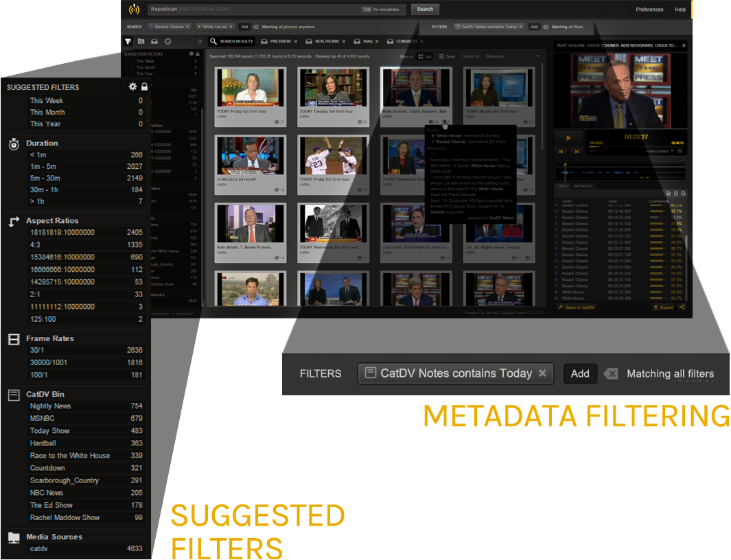This screenshot has width=731, height=560.
Task: Click the last export icon above the term table
Action: (x=684, y=193)
